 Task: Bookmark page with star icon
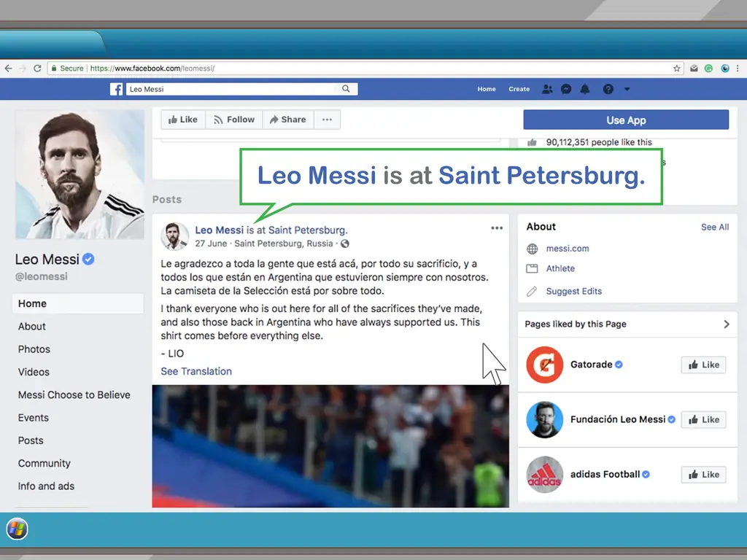[x=677, y=69]
